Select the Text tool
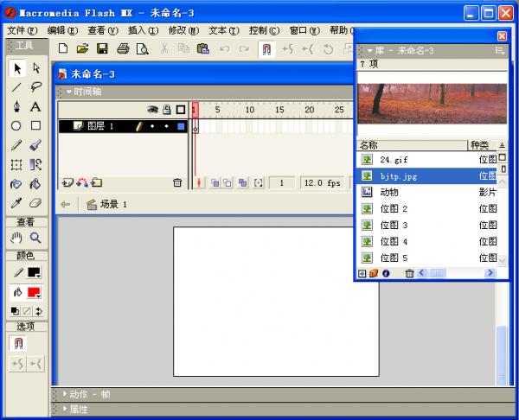Image resolution: width=519 pixels, height=420 pixels. [x=35, y=106]
